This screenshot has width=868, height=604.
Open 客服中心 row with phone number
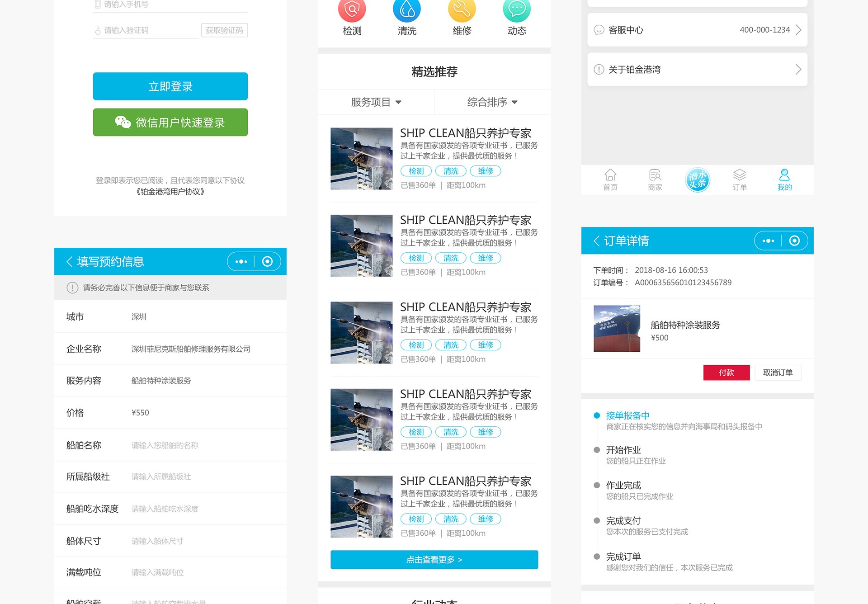[x=697, y=30]
